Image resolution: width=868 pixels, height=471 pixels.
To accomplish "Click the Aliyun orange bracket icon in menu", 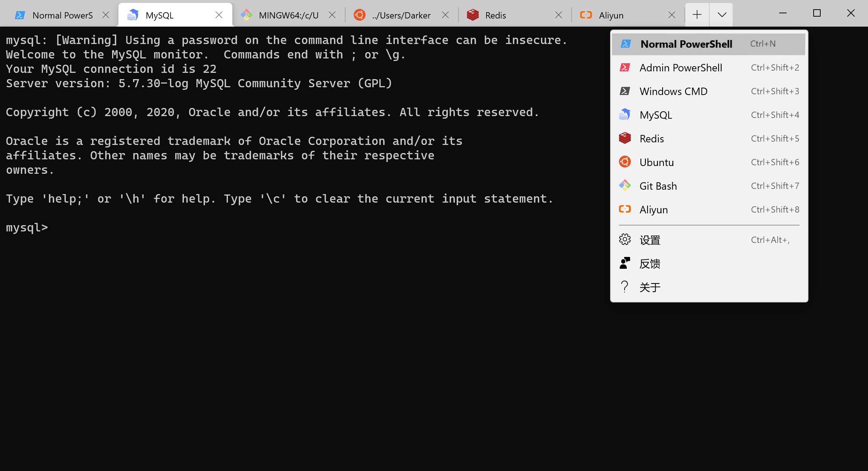I will click(x=625, y=209).
